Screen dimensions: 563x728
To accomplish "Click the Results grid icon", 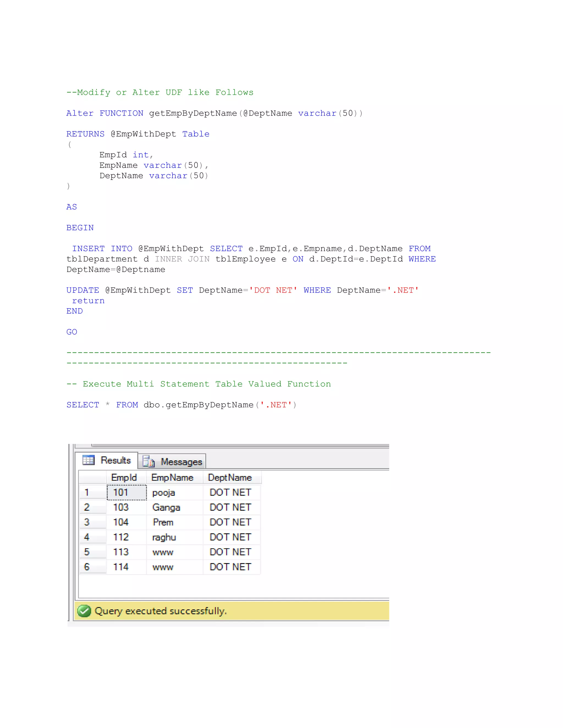I will click(89, 460).
